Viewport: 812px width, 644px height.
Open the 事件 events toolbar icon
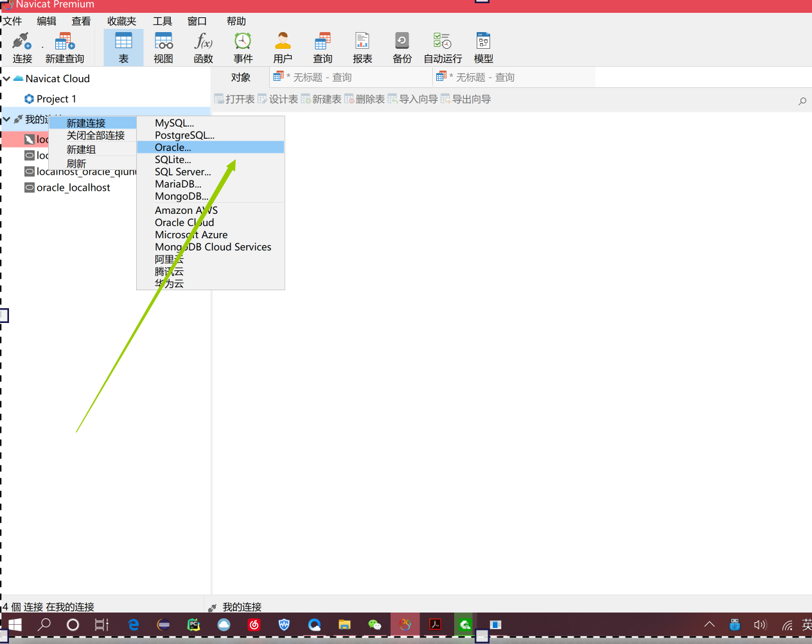[243, 48]
